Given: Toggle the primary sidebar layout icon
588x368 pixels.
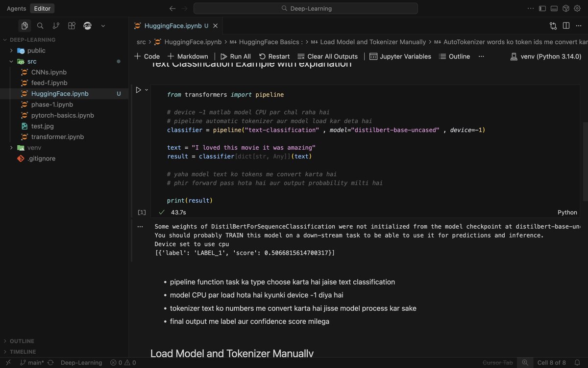Looking at the screenshot, I should 542,8.
